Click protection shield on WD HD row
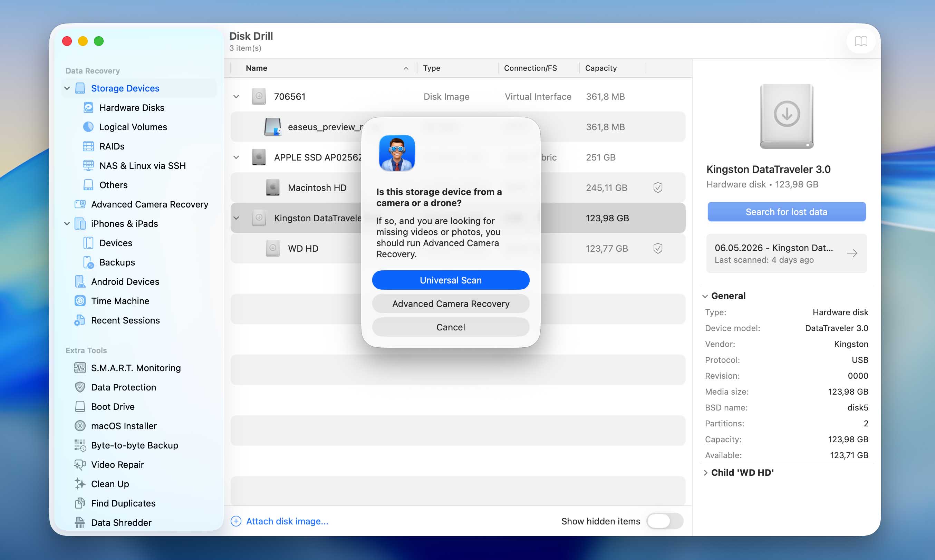 pyautogui.click(x=658, y=248)
